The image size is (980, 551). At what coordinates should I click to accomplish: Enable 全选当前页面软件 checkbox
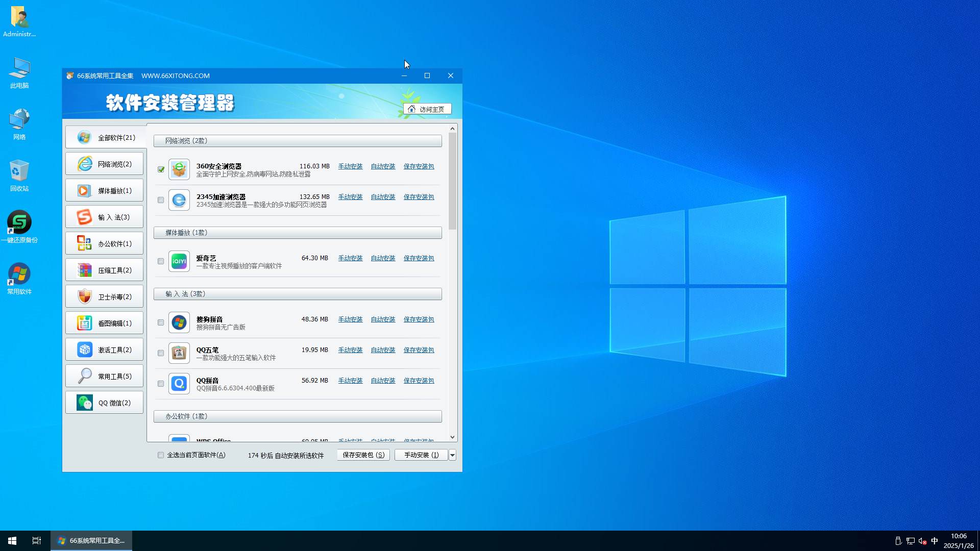point(161,455)
